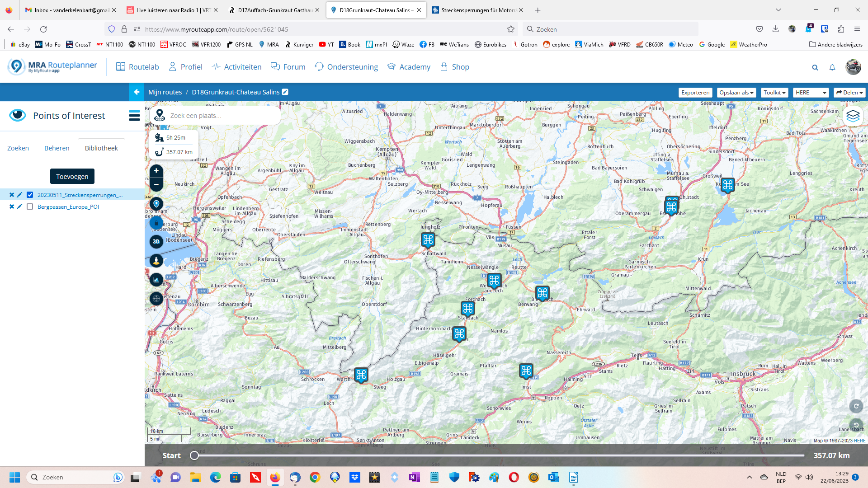Open the user profile avatar
Viewport: 868px width, 488px height.
pyautogui.click(x=853, y=67)
